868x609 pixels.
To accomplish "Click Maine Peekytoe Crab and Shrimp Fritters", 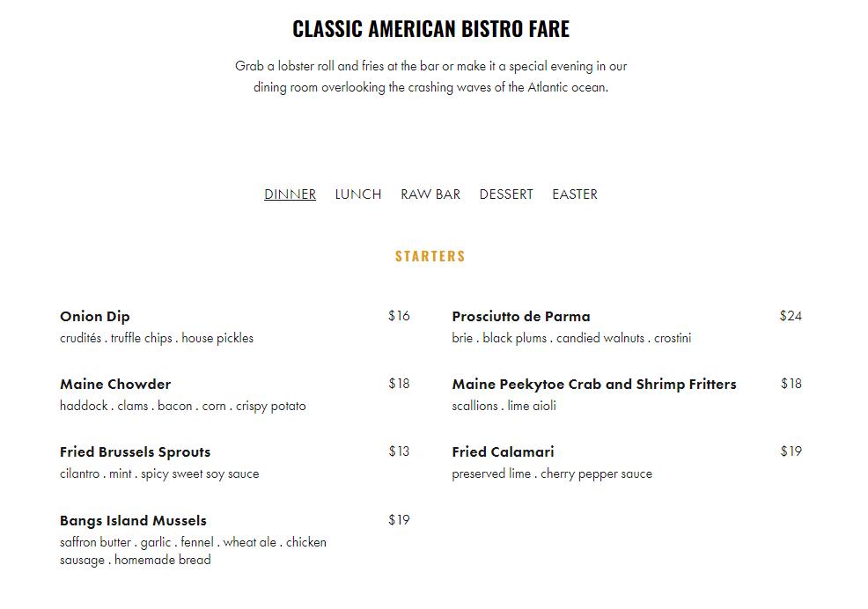I will coord(593,385).
